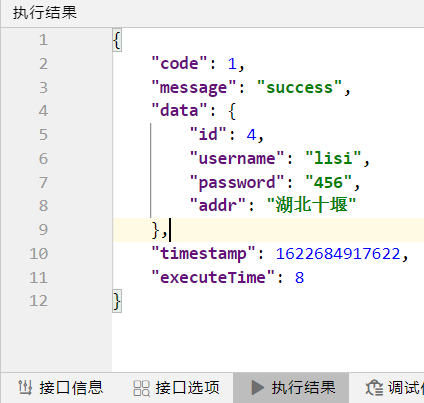
Task: Click the opening brace on line 1
Action: (117, 40)
